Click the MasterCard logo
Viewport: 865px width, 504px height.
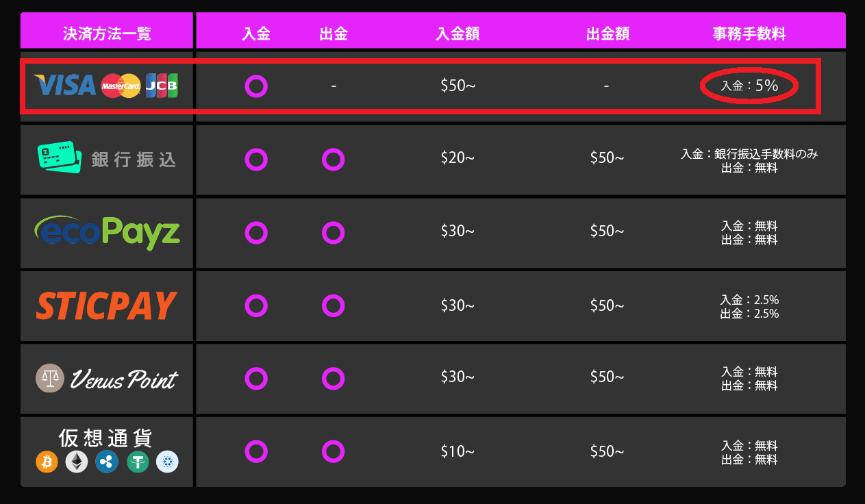click(x=121, y=86)
